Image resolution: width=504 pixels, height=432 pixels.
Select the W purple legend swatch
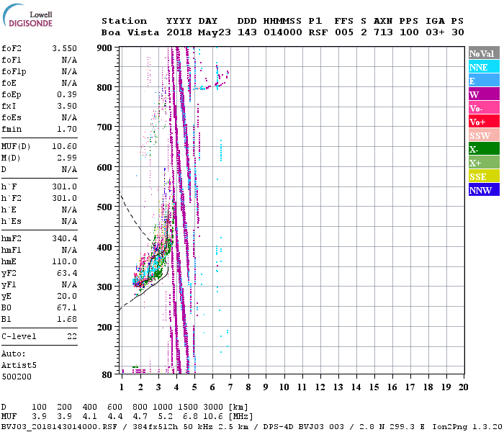484,94
